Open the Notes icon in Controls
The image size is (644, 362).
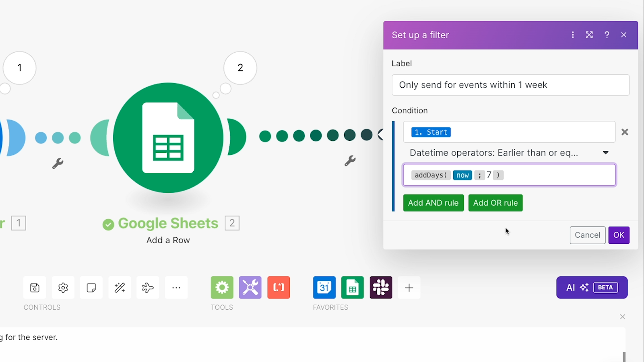click(x=91, y=288)
